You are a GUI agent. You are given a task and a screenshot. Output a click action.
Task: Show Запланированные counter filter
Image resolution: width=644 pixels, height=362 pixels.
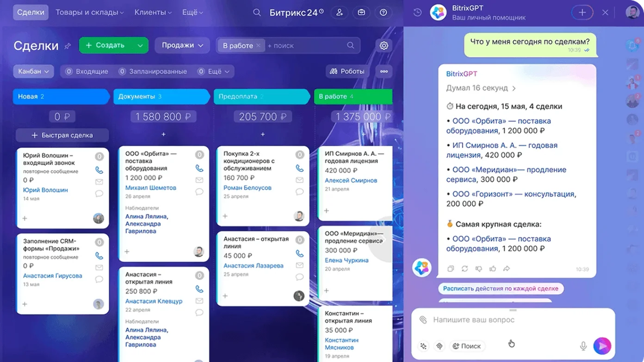(153, 72)
